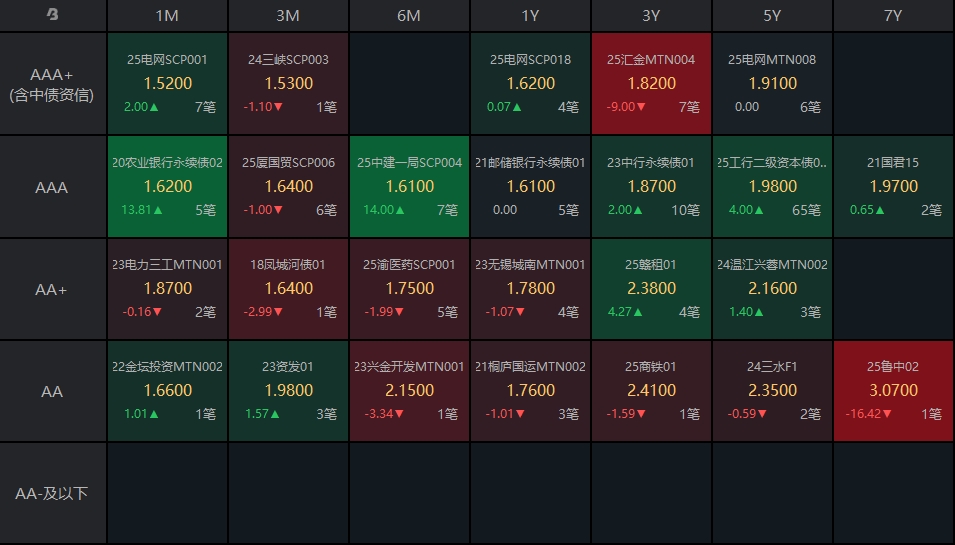
Task: Open the 25电网SCP001 bond cell
Action: click(167, 83)
